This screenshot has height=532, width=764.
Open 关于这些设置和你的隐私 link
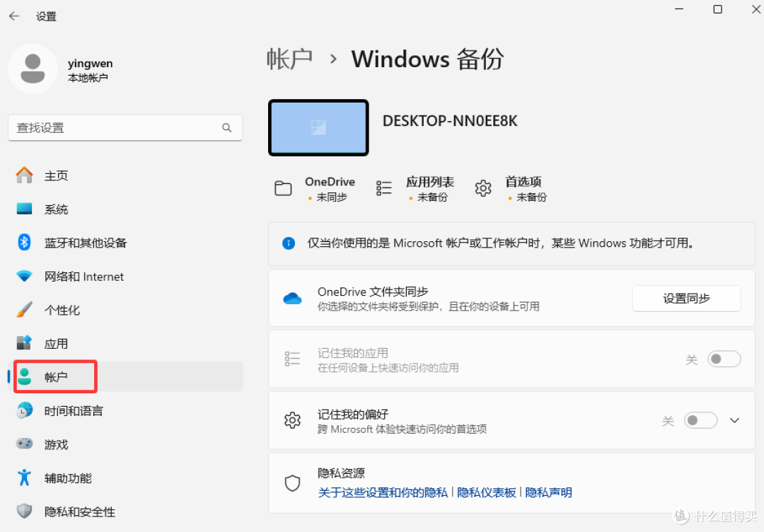(x=383, y=492)
